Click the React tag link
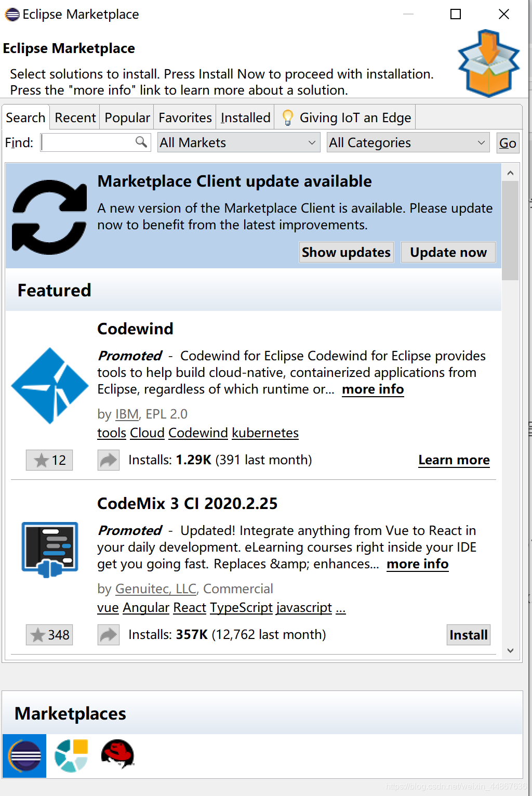The width and height of the screenshot is (532, 796). [x=190, y=608]
